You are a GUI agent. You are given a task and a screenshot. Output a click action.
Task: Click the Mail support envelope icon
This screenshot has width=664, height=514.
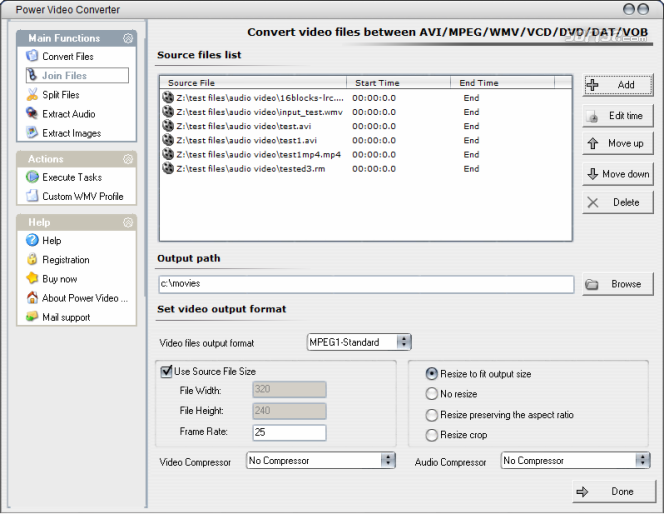pos(32,317)
